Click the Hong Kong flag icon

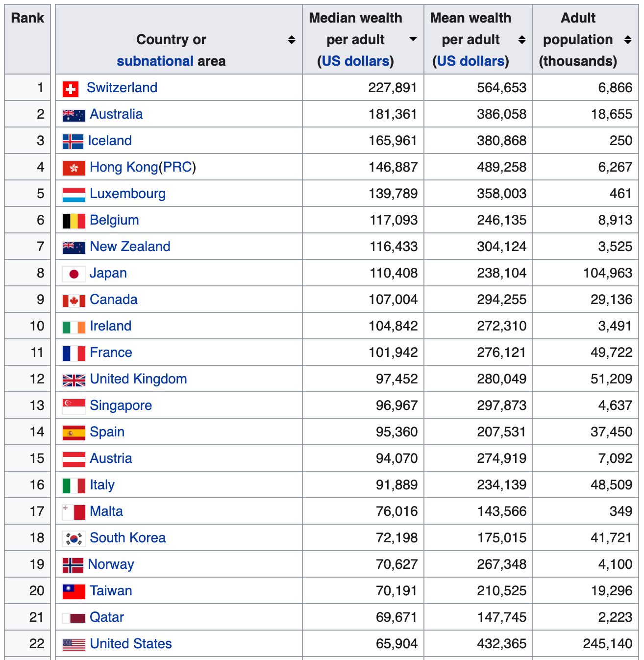74,168
